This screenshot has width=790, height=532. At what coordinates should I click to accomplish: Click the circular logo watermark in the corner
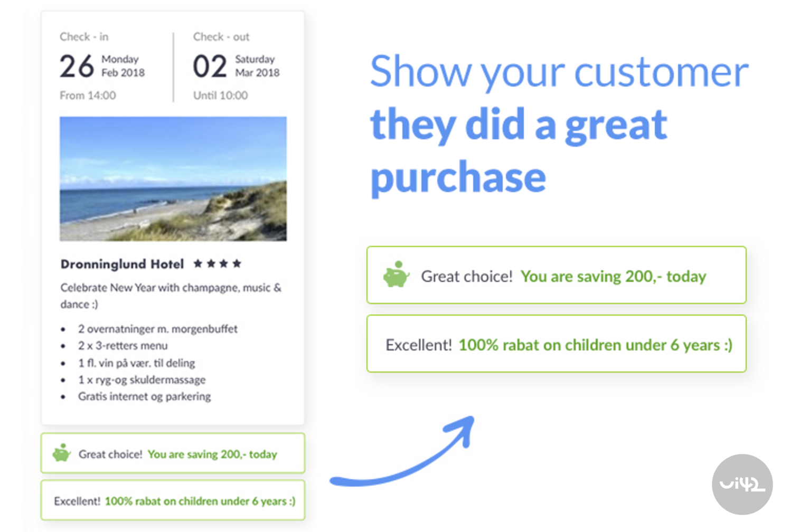coord(741,483)
